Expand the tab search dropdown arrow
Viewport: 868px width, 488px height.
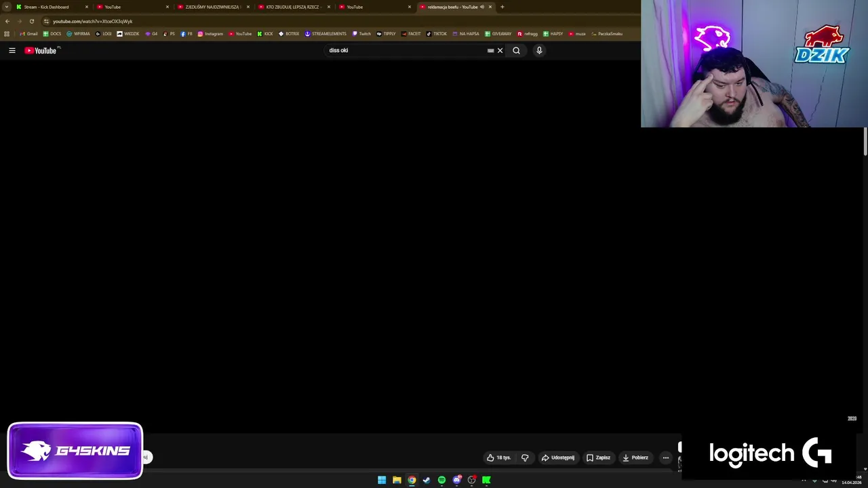point(7,7)
